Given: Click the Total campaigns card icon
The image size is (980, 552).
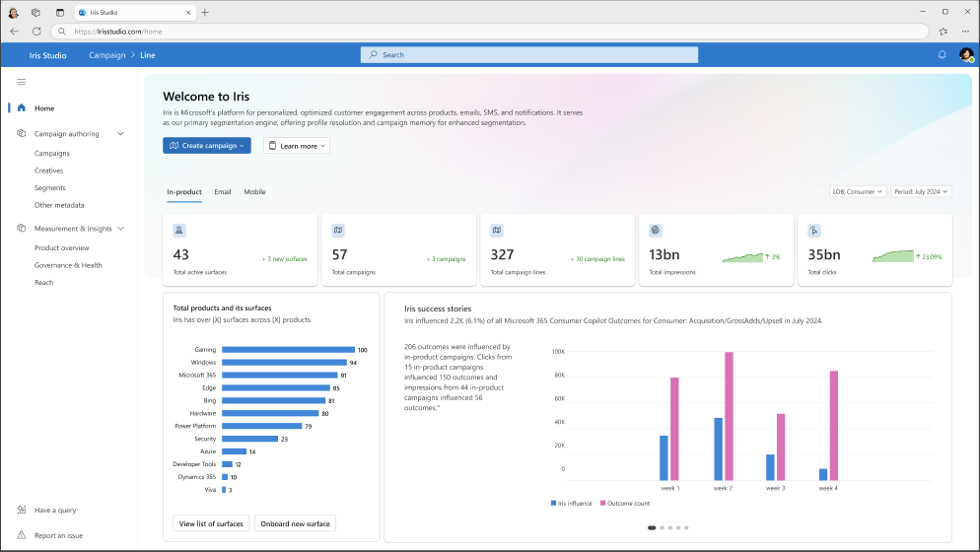Looking at the screenshot, I should pyautogui.click(x=338, y=230).
